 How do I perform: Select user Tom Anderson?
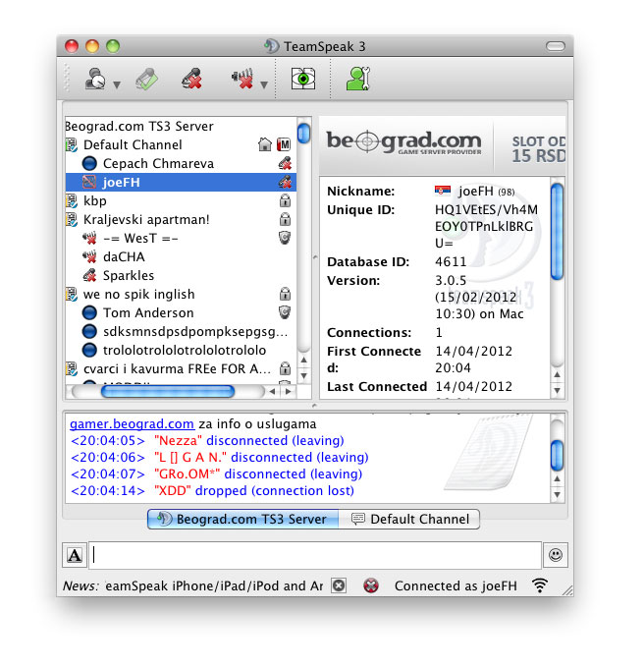(181, 313)
